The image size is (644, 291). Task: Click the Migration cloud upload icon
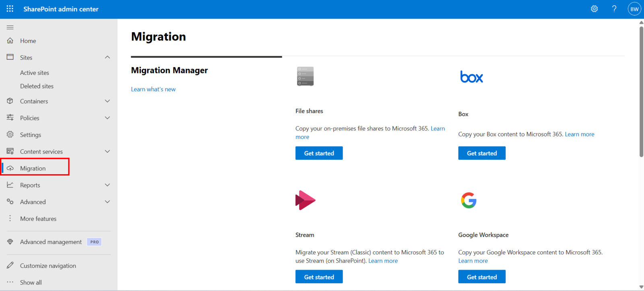point(10,168)
